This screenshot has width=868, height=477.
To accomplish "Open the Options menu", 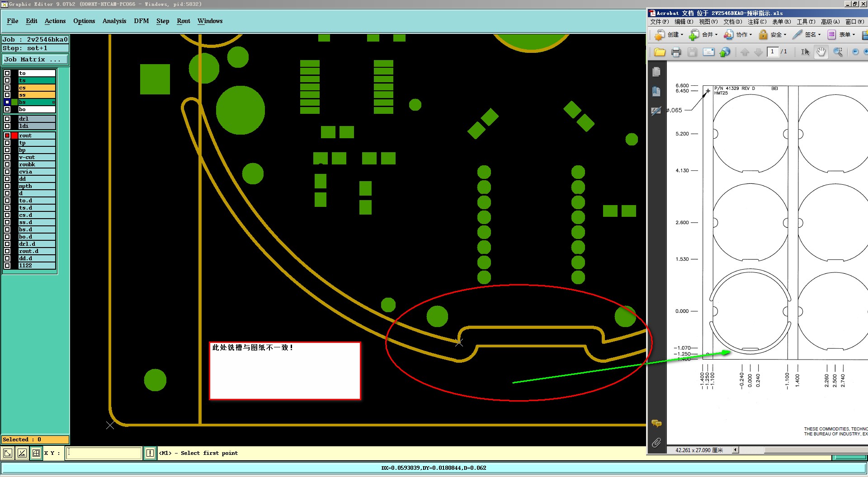I will coord(84,21).
